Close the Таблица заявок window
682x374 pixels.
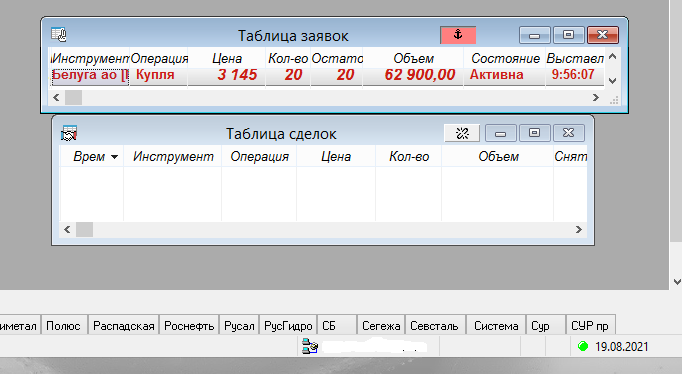(602, 35)
